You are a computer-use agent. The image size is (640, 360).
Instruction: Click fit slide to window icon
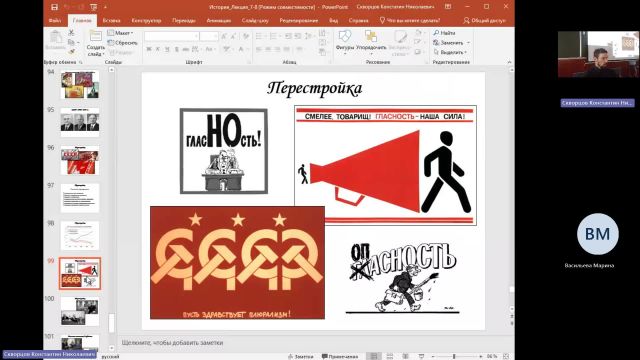click(x=506, y=356)
